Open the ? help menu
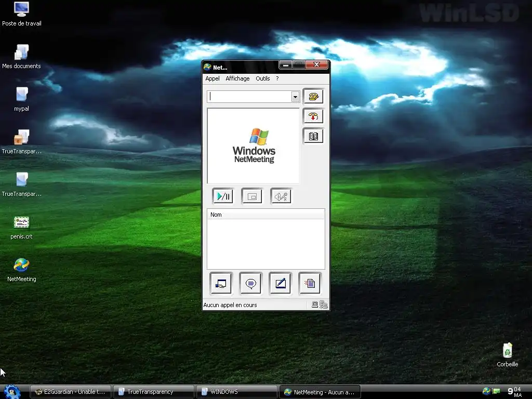This screenshot has height=399, width=532. [x=277, y=78]
